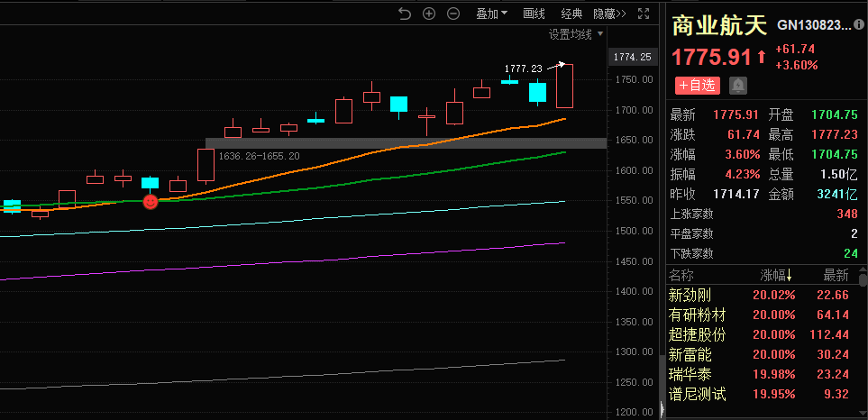Zoom in chart with plus icon
The image size is (868, 420).
429,14
